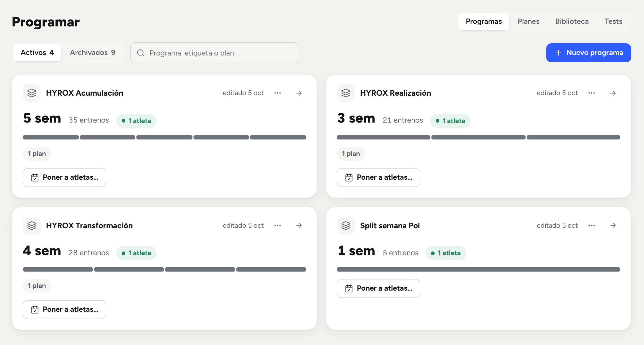Image resolution: width=644 pixels, height=345 pixels.
Task: Open HYROX Transformación with its arrow
Action: 299,226
